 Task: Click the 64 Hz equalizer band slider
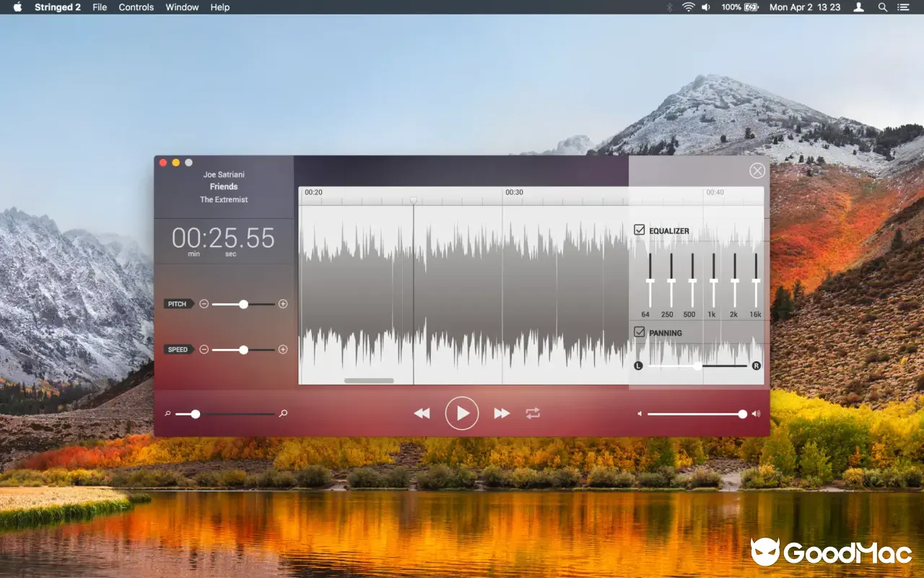(650, 280)
